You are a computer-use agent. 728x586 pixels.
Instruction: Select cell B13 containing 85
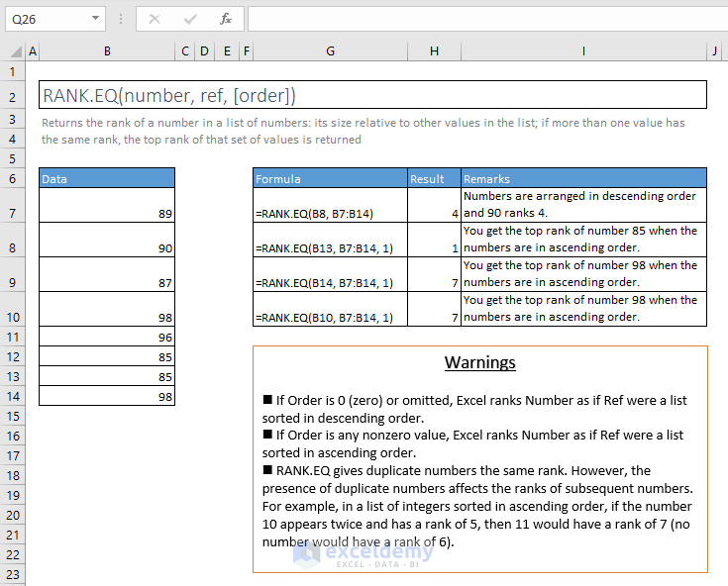(107, 376)
